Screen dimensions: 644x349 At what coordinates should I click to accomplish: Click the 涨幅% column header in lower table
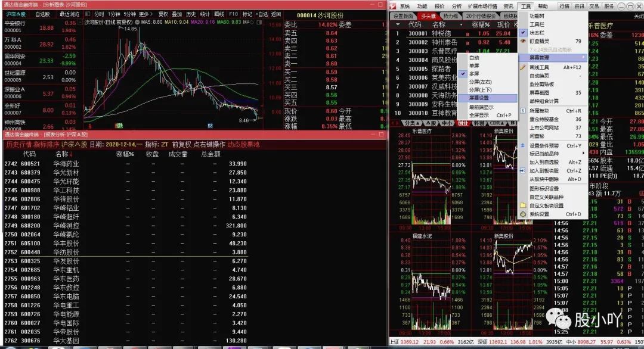125,154
